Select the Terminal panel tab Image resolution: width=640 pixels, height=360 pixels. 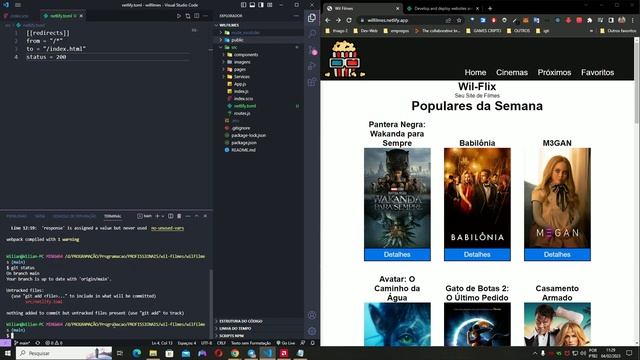pyautogui.click(x=112, y=216)
